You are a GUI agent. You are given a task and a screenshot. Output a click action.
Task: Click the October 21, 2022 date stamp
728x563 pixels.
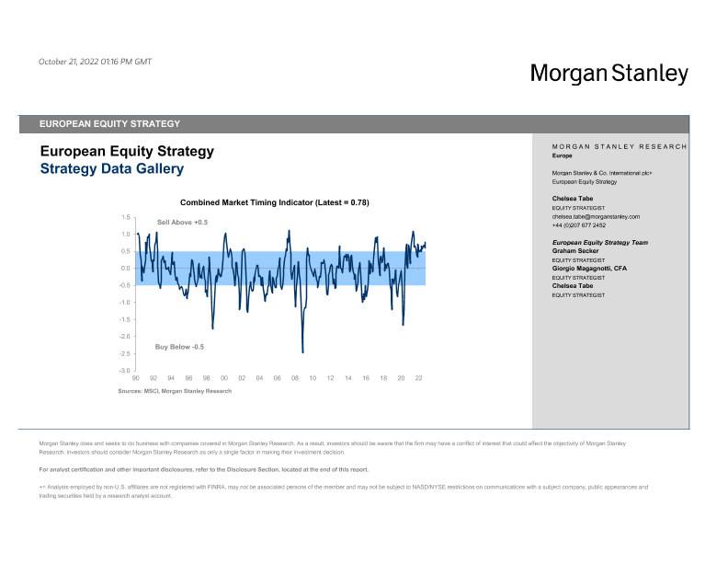tap(95, 62)
